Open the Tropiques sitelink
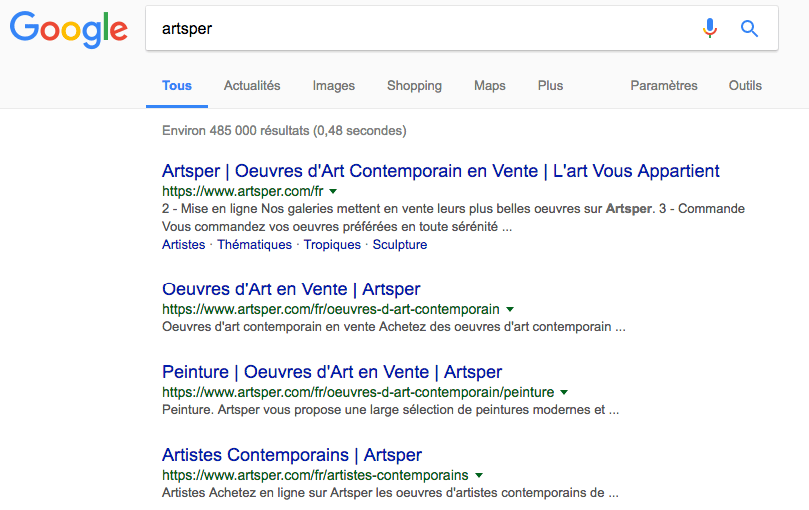Viewport: 809px width, 510px height. (332, 245)
